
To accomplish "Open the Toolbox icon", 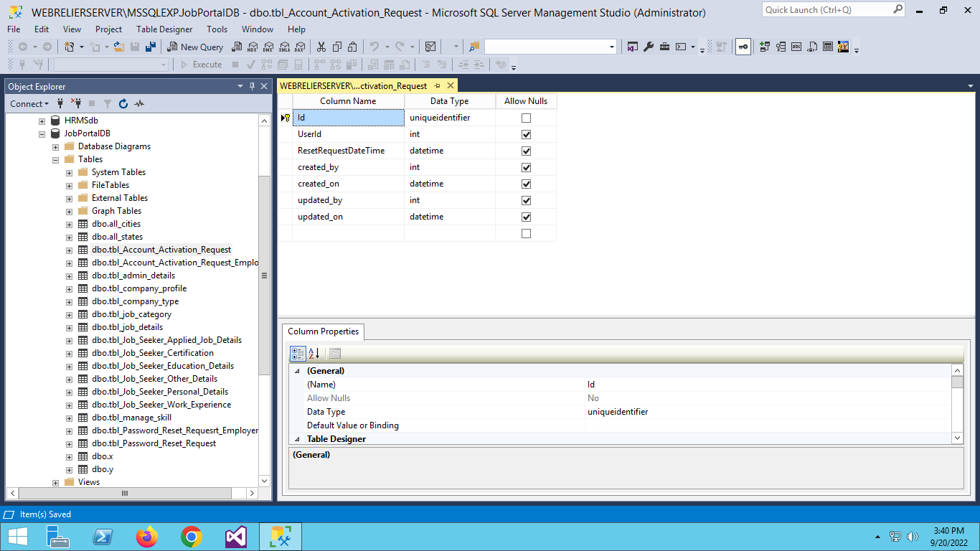I will click(664, 47).
